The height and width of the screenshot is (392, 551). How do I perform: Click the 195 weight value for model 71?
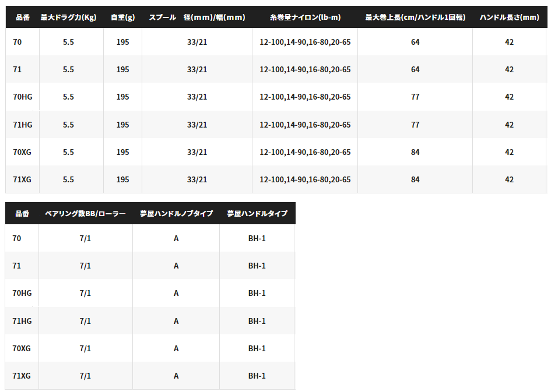click(x=122, y=69)
